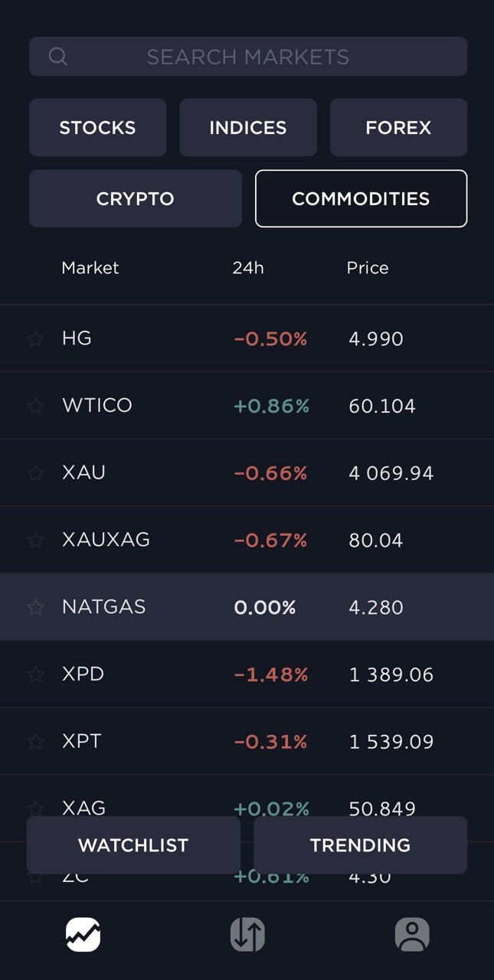Favorite HG with its star icon
494x980 pixels.
tap(36, 338)
